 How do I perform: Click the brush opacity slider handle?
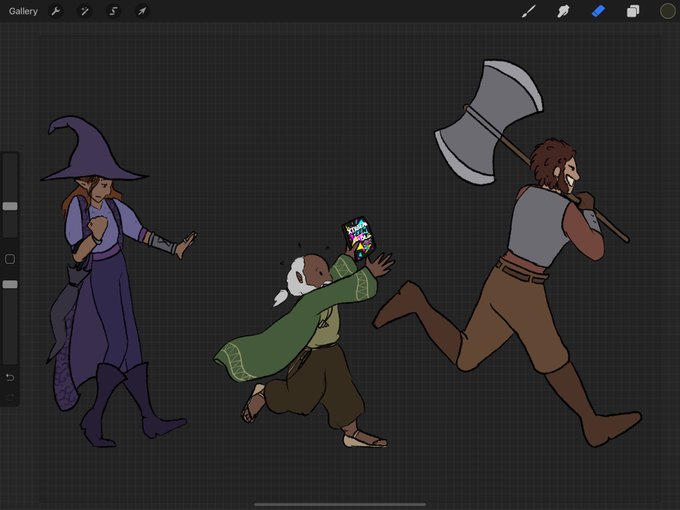click(10, 284)
